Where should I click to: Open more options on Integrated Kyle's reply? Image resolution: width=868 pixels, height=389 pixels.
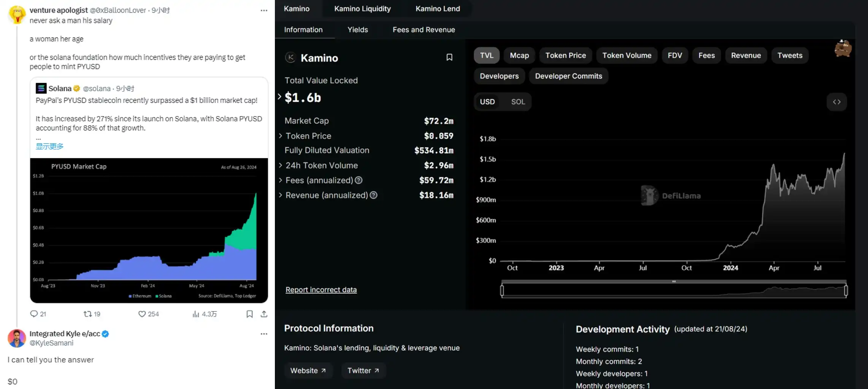pyautogui.click(x=264, y=334)
